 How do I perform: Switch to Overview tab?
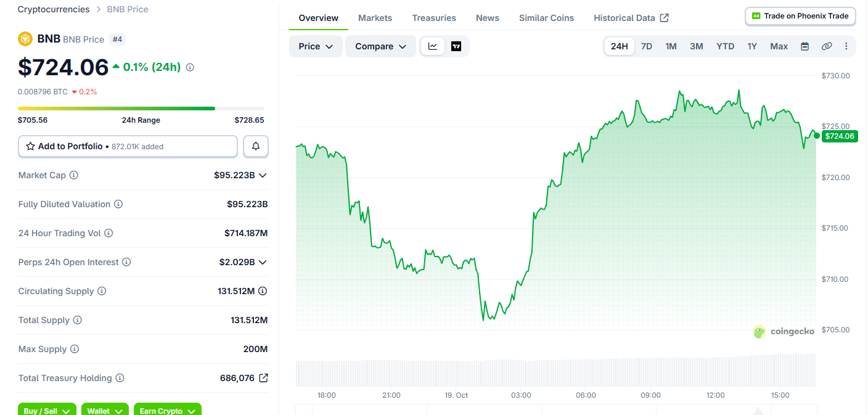click(x=319, y=18)
